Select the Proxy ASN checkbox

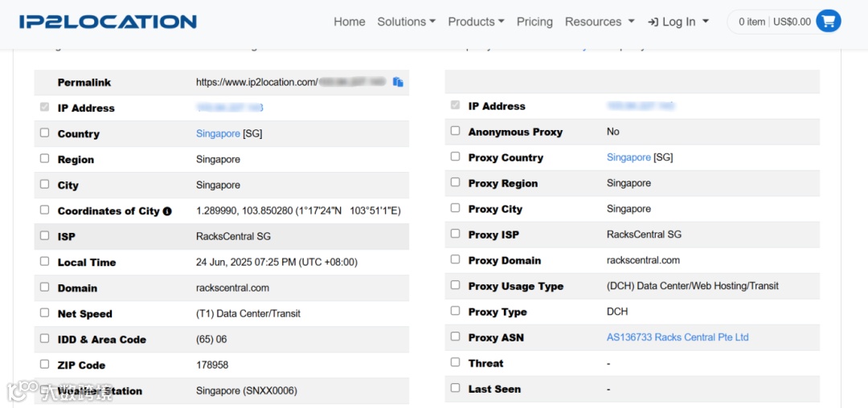point(456,337)
